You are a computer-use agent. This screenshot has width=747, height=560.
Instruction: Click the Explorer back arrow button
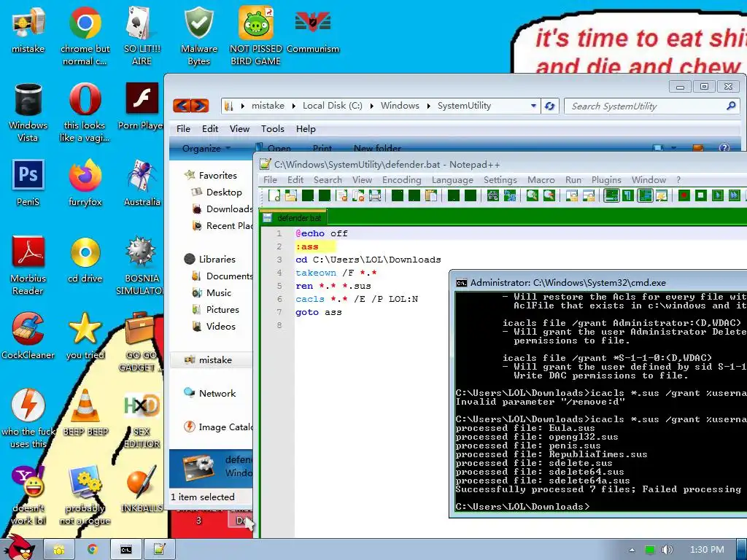(x=182, y=105)
